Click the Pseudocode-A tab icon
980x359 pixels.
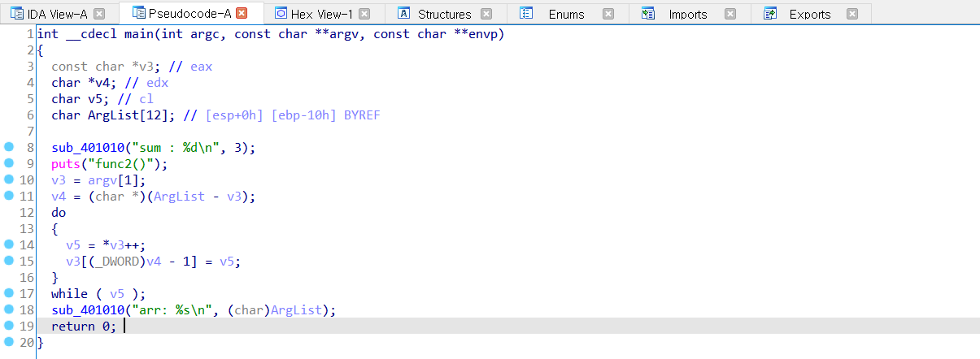pos(139,14)
